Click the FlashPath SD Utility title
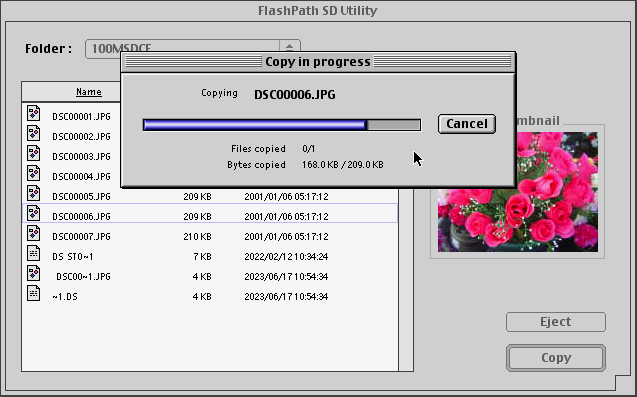 coord(318,11)
